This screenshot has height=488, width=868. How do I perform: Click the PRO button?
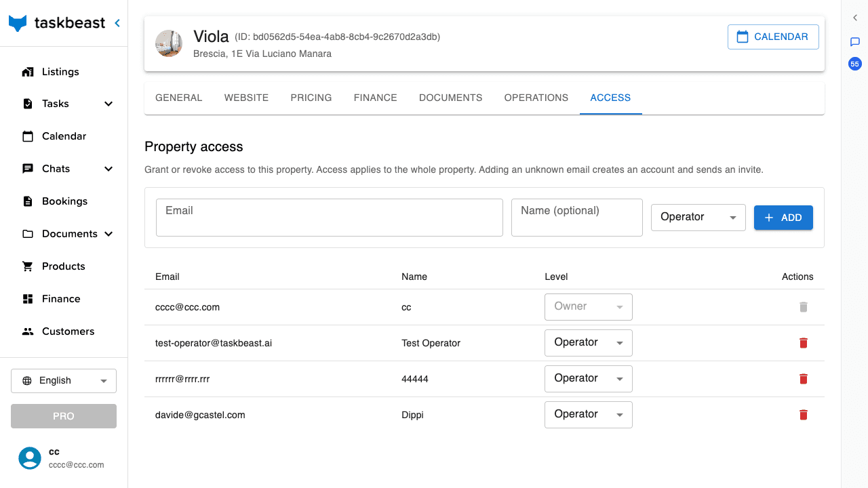(x=64, y=416)
